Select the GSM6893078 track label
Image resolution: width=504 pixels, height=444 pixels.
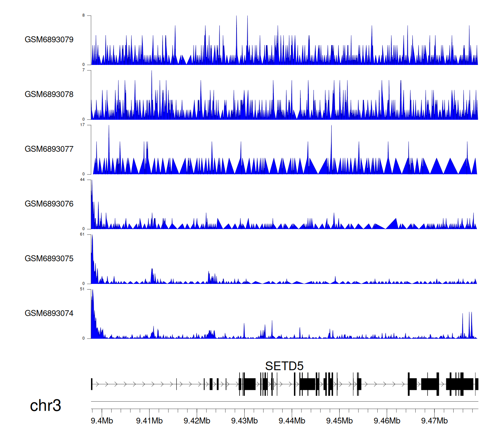point(49,95)
